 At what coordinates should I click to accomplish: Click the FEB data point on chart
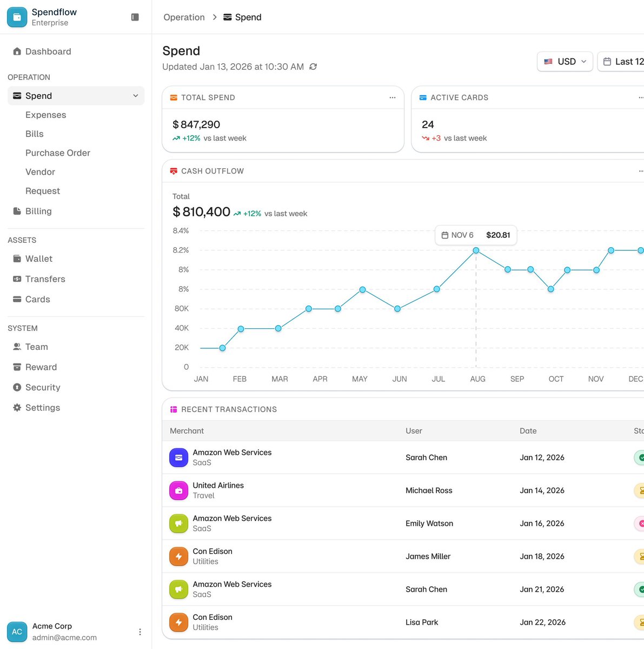pyautogui.click(x=241, y=329)
